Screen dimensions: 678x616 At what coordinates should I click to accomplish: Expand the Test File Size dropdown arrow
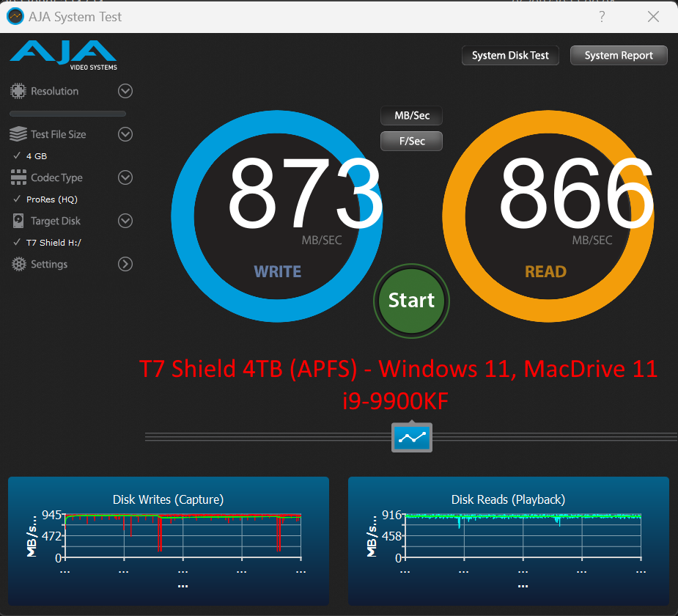pyautogui.click(x=125, y=134)
